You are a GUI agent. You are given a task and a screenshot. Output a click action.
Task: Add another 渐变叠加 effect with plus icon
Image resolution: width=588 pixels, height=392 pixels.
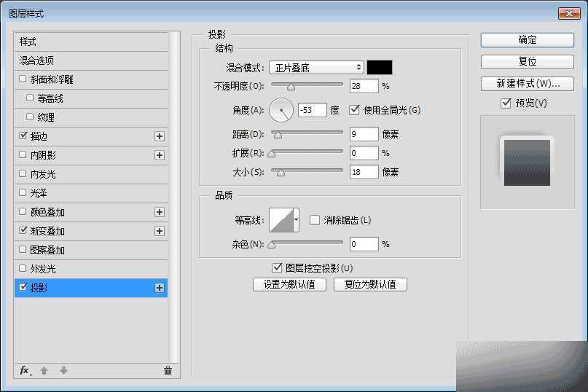tap(160, 231)
